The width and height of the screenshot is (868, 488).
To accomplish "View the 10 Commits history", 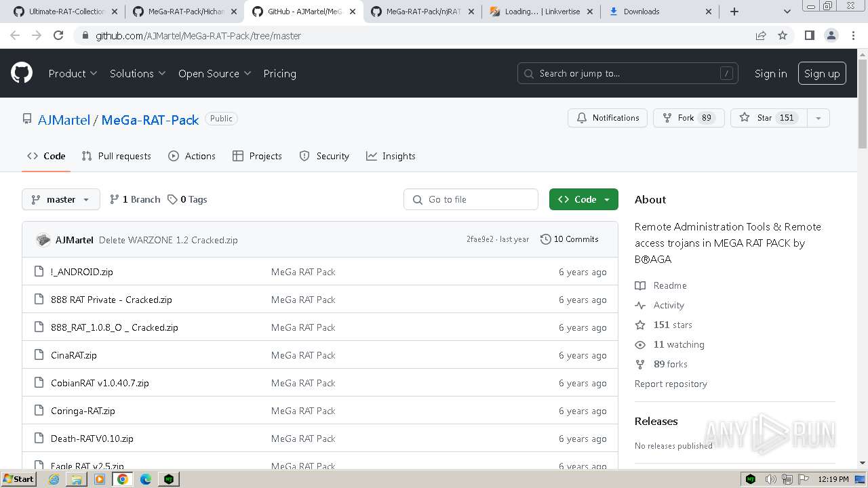I will 570,239.
